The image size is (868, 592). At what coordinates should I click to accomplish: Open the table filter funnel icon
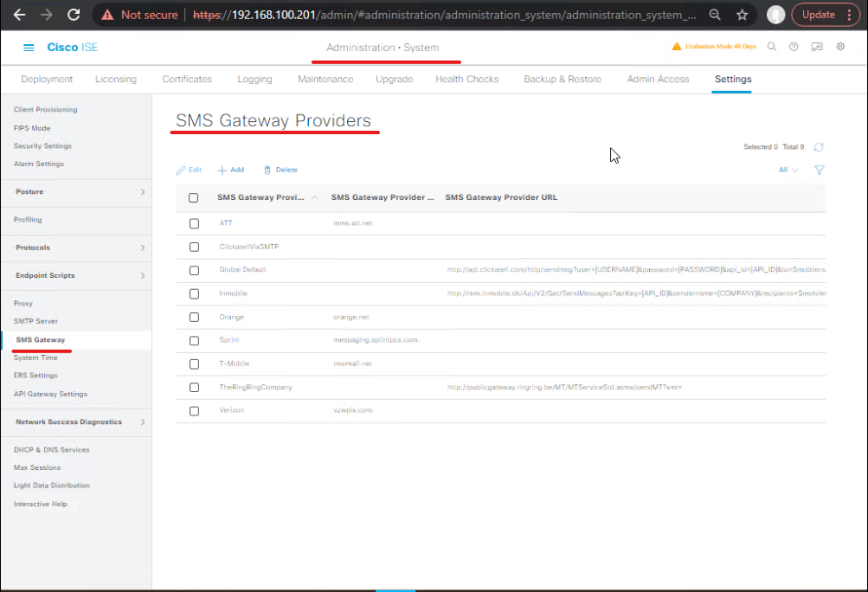[x=820, y=170]
